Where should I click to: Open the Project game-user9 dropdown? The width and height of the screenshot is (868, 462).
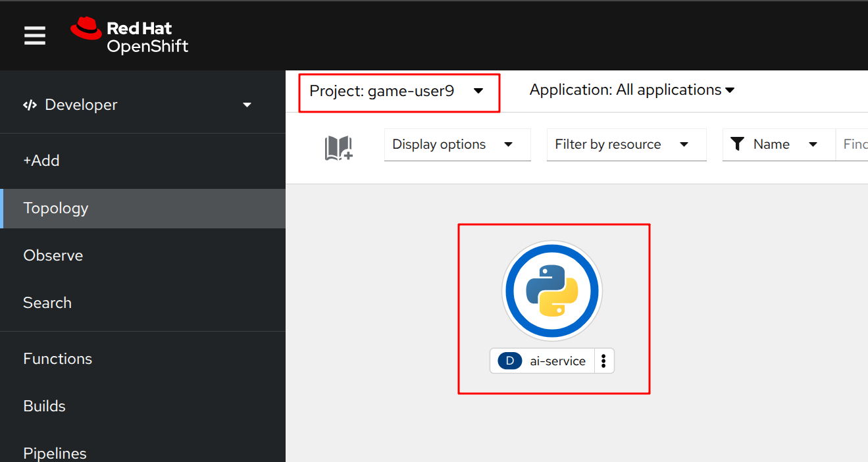[397, 91]
